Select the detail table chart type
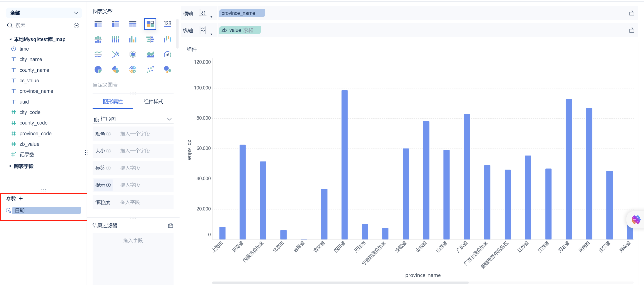 pos(133,24)
